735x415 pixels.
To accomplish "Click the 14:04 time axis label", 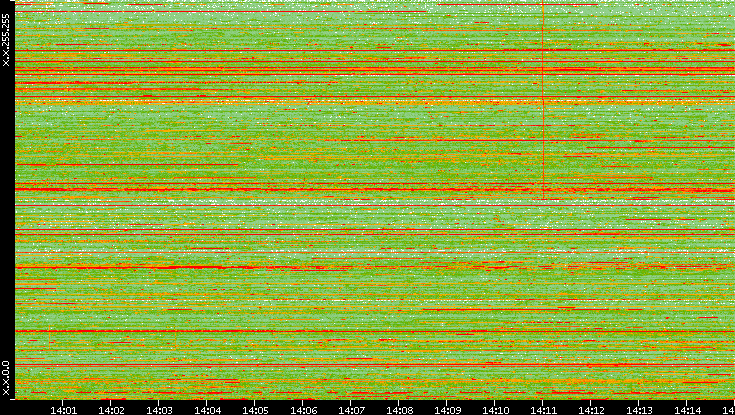I will click(x=207, y=408).
